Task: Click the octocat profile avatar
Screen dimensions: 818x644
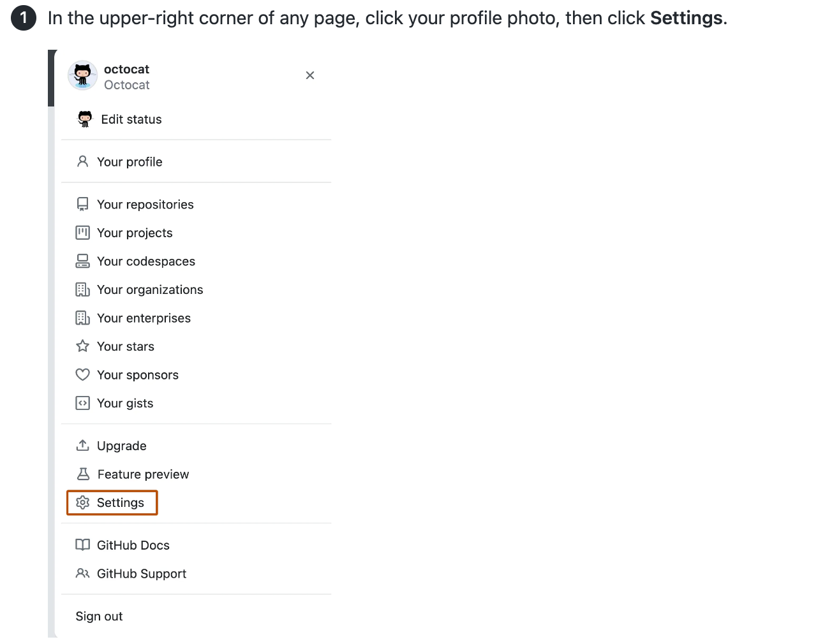Action: pyautogui.click(x=82, y=75)
